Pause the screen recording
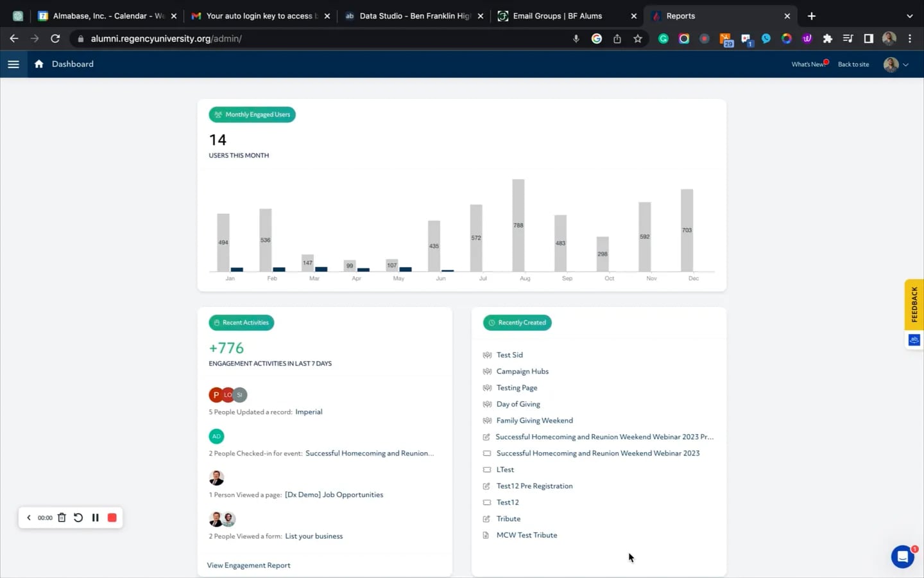 [95, 518]
